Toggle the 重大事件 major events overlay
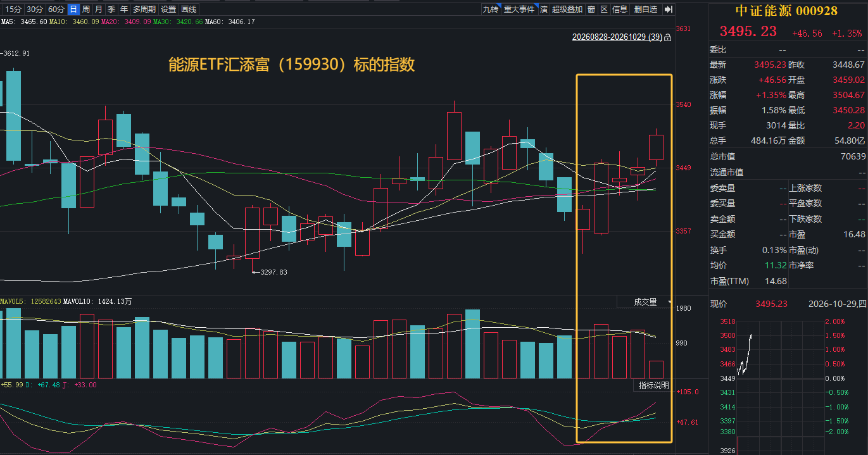 [519, 9]
